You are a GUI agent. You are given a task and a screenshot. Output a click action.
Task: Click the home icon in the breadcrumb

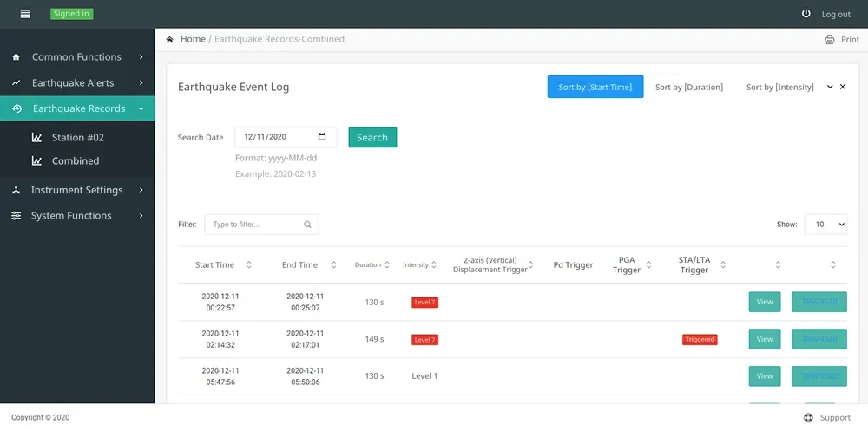(x=169, y=39)
